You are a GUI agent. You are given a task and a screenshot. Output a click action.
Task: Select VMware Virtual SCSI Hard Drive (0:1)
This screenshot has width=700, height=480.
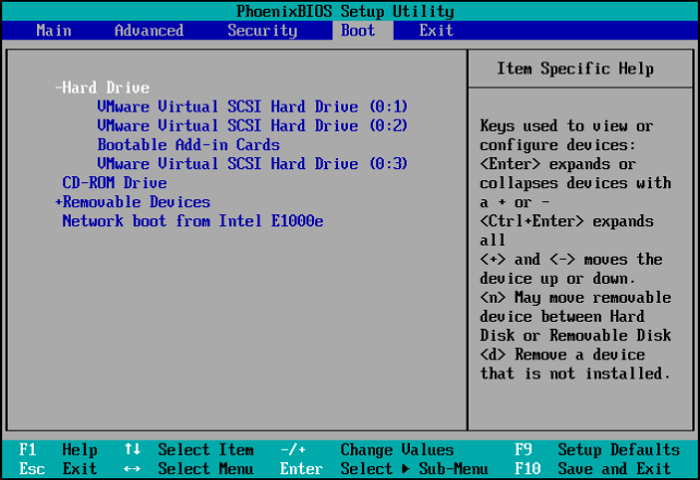pyautogui.click(x=252, y=107)
